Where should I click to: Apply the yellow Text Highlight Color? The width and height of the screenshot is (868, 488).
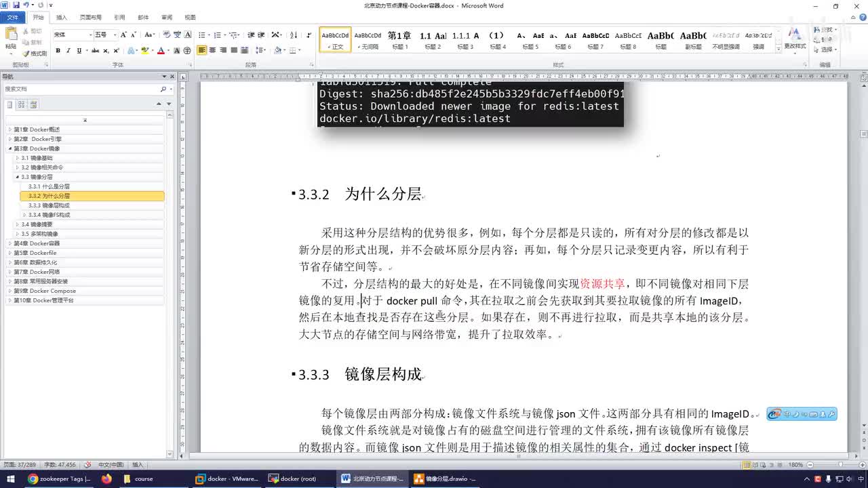pos(145,50)
